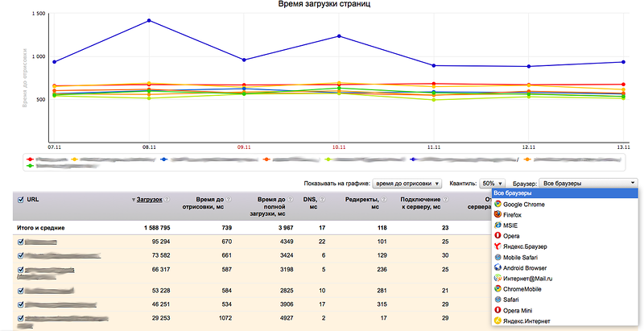Select the Android Browser icon
This screenshot has width=644, height=331.
[x=498, y=267]
